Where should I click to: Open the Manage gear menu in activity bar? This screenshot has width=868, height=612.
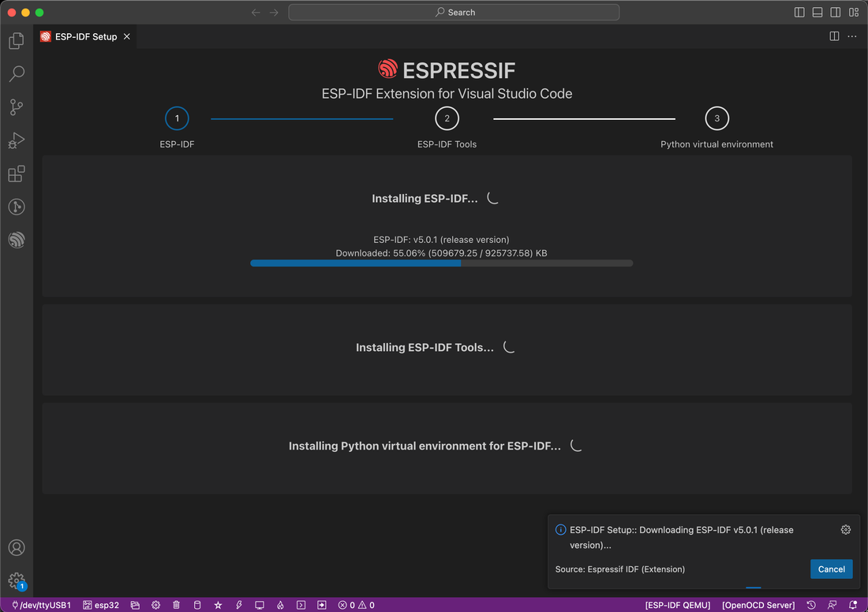pos(17,580)
